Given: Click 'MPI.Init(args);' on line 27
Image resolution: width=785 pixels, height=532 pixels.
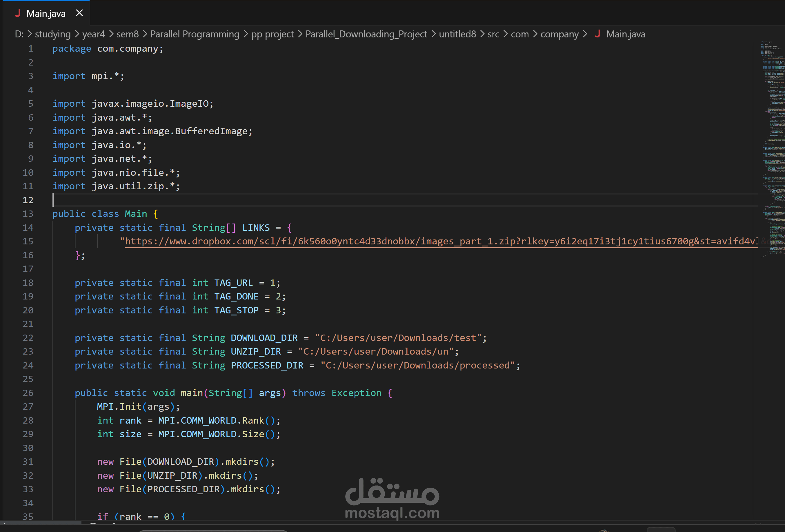Looking at the screenshot, I should click(x=139, y=407).
